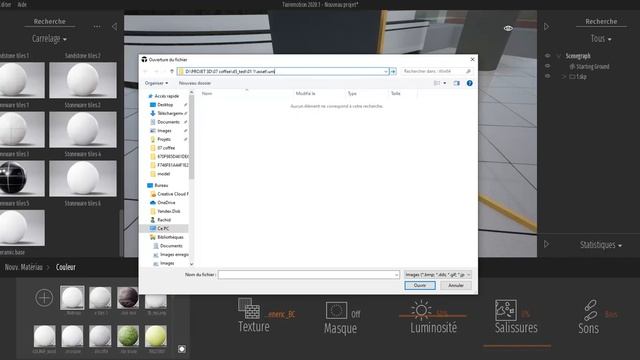Click the file dialog address path field
Image resolution: width=640 pixels, height=360 pixels.
pyautogui.click(x=282, y=71)
